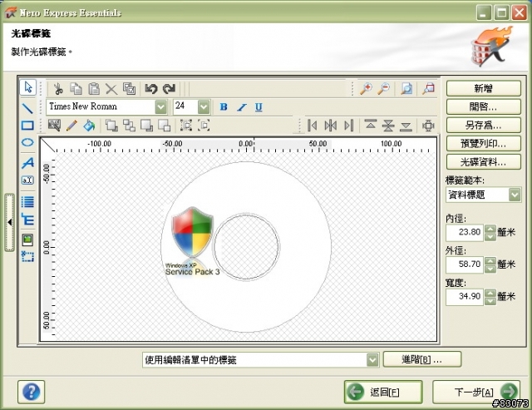Screen dimensions: 532x410
Task: Select the arrow pointer tool
Action: pyautogui.click(x=27, y=87)
